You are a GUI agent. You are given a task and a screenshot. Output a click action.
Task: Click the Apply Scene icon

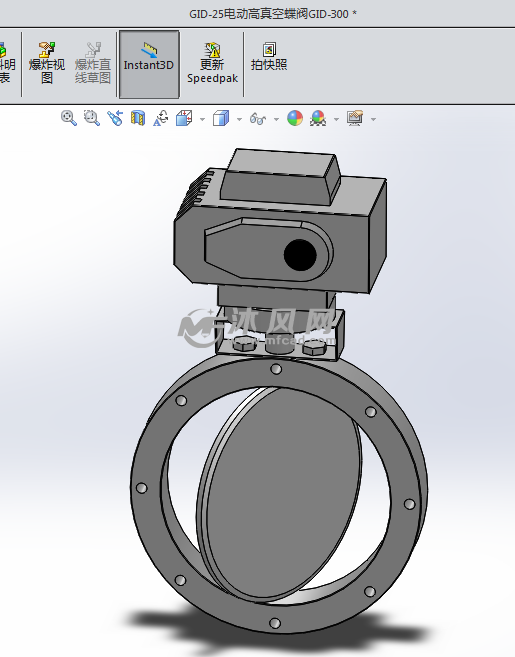click(318, 118)
